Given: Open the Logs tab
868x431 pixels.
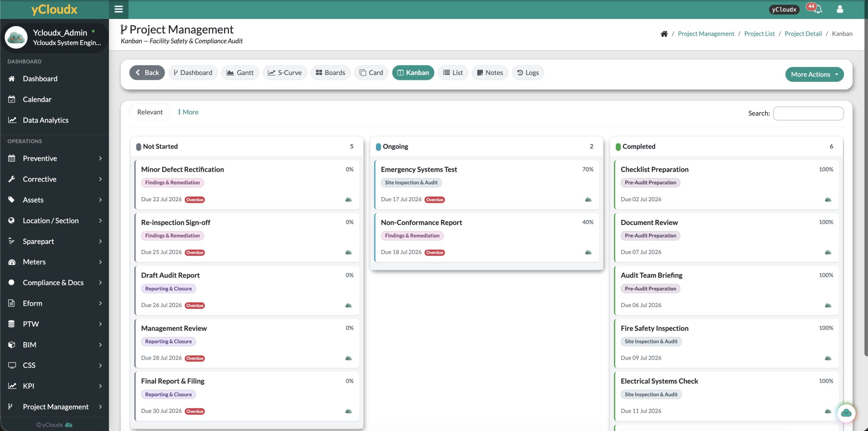Looking at the screenshot, I should 528,73.
